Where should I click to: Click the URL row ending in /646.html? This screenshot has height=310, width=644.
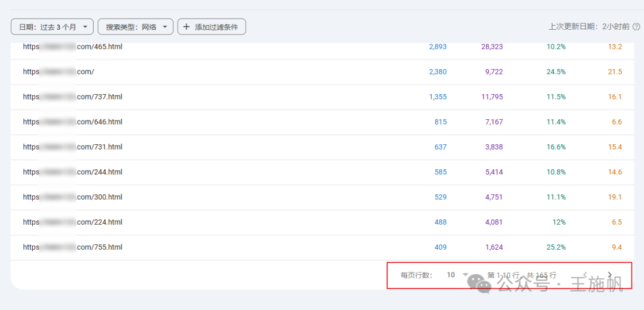[322, 122]
